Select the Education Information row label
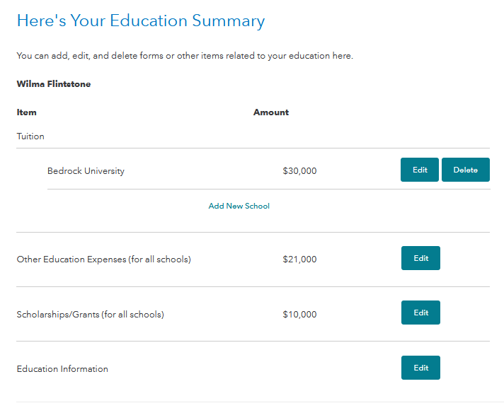The image size is (504, 420). tap(62, 369)
